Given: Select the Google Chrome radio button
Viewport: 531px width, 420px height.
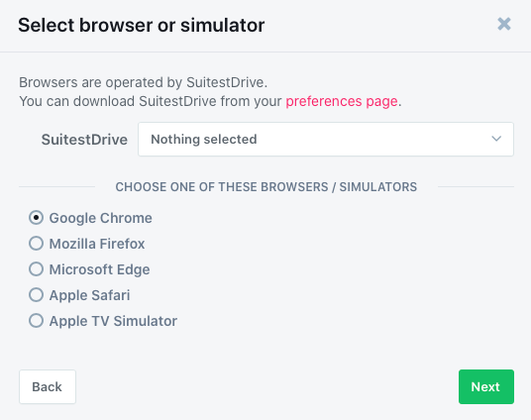Looking at the screenshot, I should 36,218.
